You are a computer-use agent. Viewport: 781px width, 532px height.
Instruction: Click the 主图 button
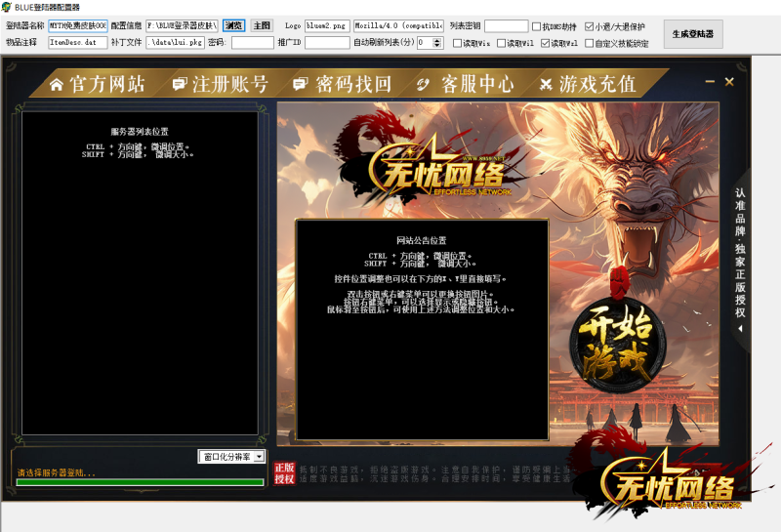point(262,25)
